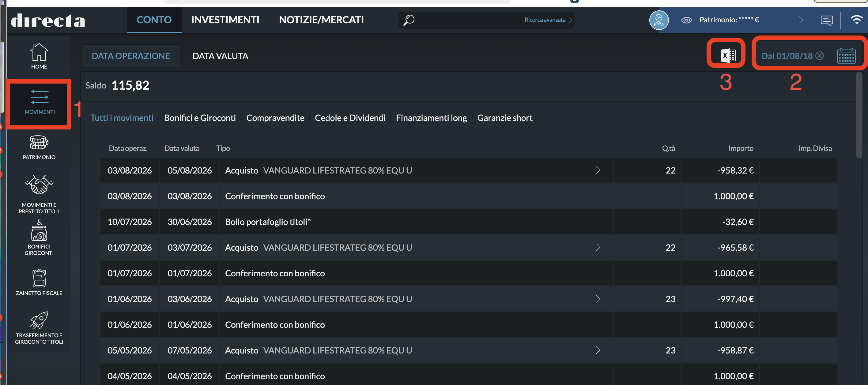Click the 07/05/2026 value date cell
The image size is (868, 385).
pyautogui.click(x=189, y=350)
